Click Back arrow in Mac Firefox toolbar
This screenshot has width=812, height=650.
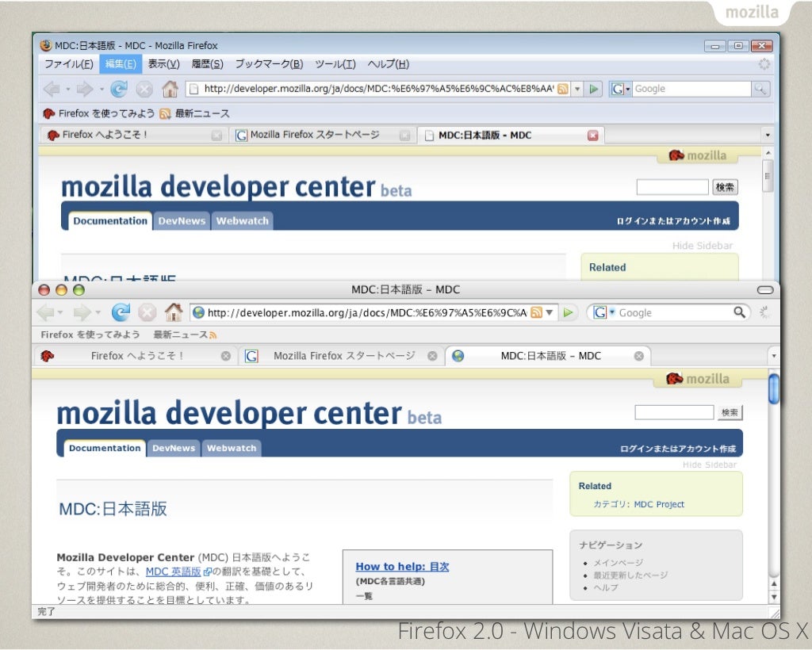point(45,312)
